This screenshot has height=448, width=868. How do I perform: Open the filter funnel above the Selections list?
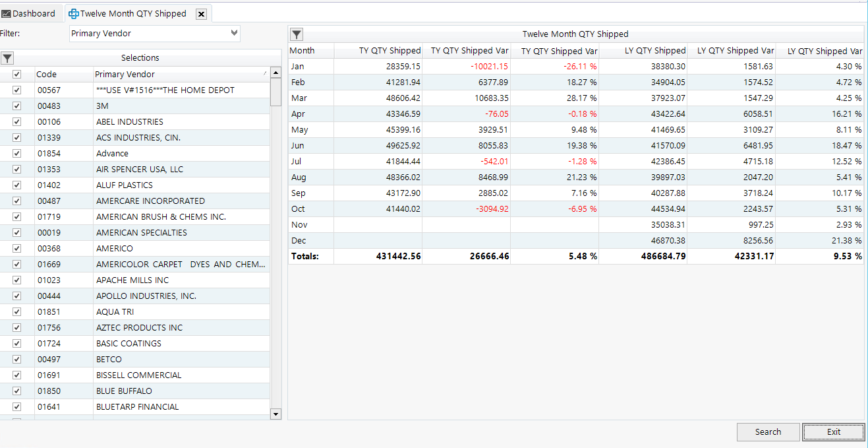pyautogui.click(x=7, y=58)
